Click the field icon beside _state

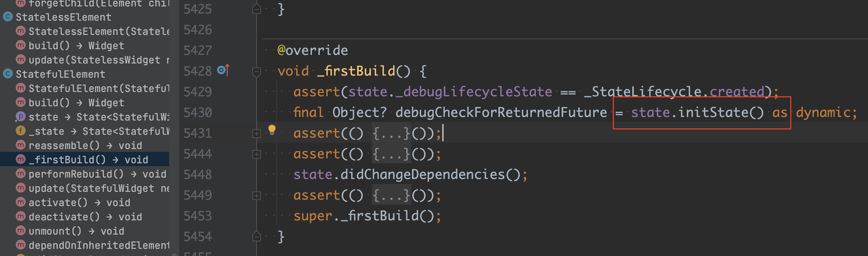click(21, 131)
